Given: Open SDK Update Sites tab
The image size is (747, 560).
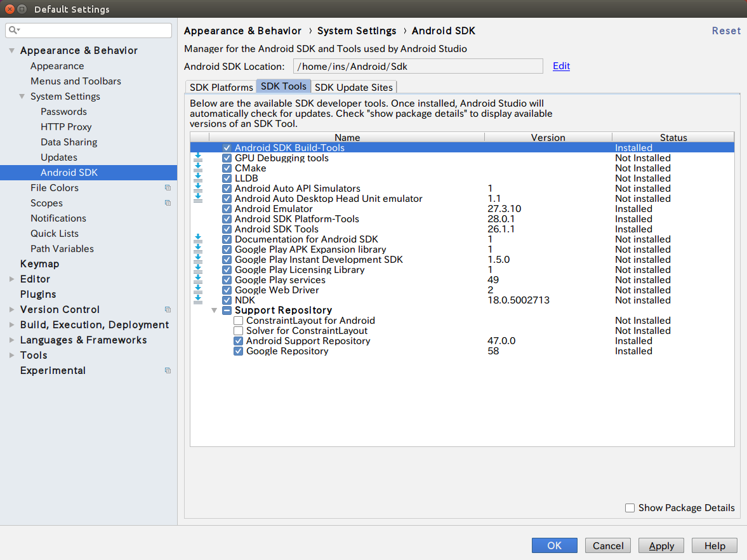Looking at the screenshot, I should pyautogui.click(x=354, y=87).
